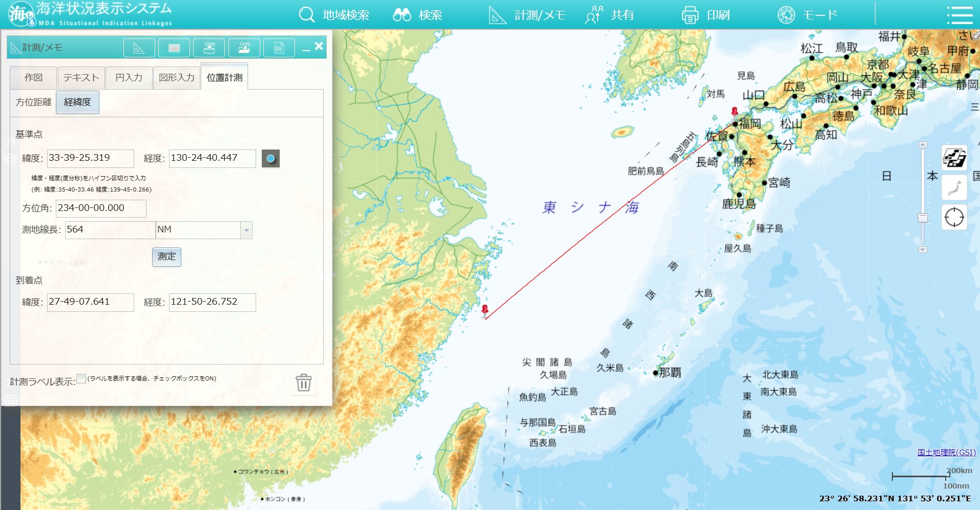Click the 宮古島 map label
This screenshot has width=980, height=510.
click(602, 411)
